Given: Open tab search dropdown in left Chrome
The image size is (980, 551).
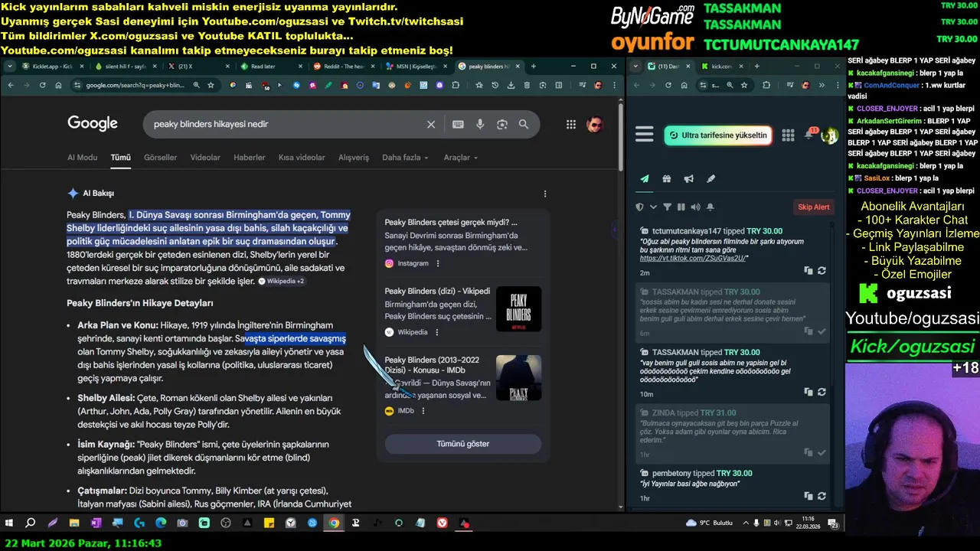Looking at the screenshot, I should pyautogui.click(x=9, y=67).
